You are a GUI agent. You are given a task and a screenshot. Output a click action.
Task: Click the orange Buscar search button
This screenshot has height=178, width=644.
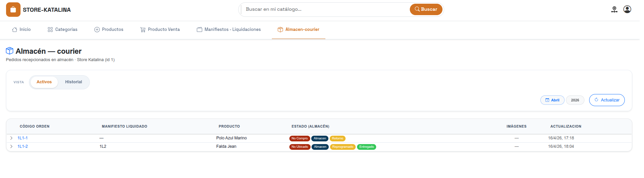pos(426,9)
